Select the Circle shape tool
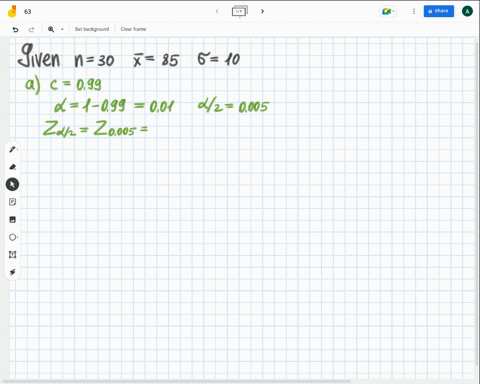The width and height of the screenshot is (480, 384). 13,237
